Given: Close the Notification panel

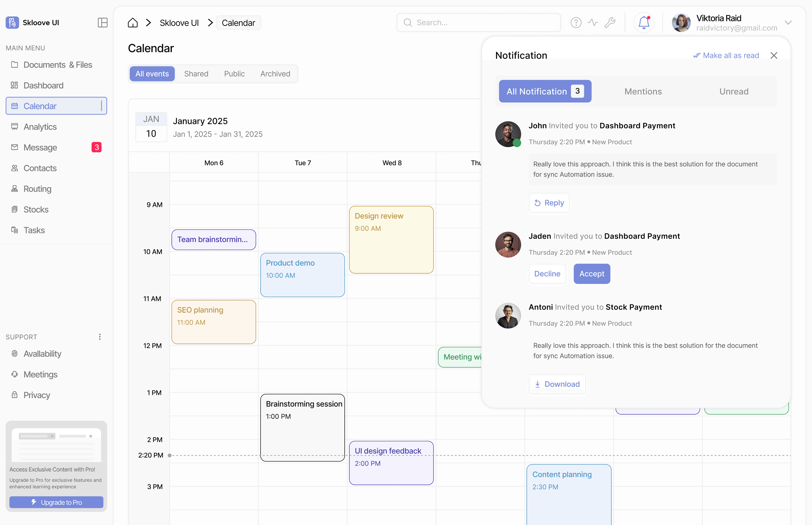Looking at the screenshot, I should pyautogui.click(x=774, y=55).
